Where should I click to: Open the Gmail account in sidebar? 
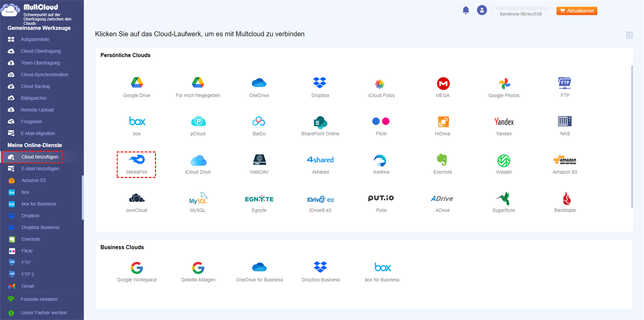coord(27,286)
